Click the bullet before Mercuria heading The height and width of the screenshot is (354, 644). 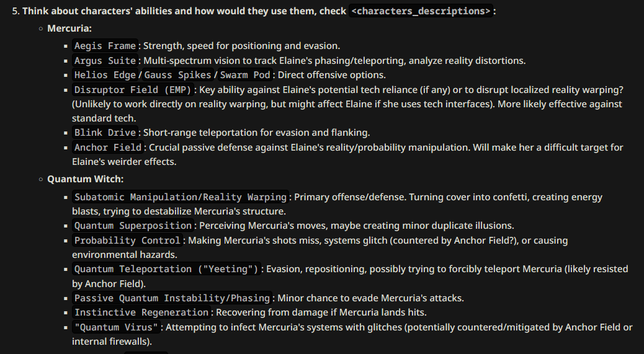tap(41, 29)
